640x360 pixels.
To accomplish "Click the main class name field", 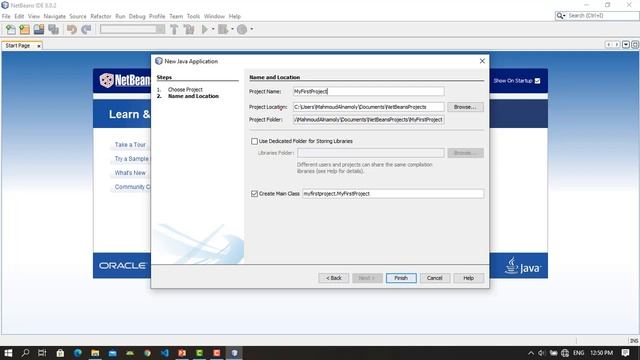I will click(393, 193).
